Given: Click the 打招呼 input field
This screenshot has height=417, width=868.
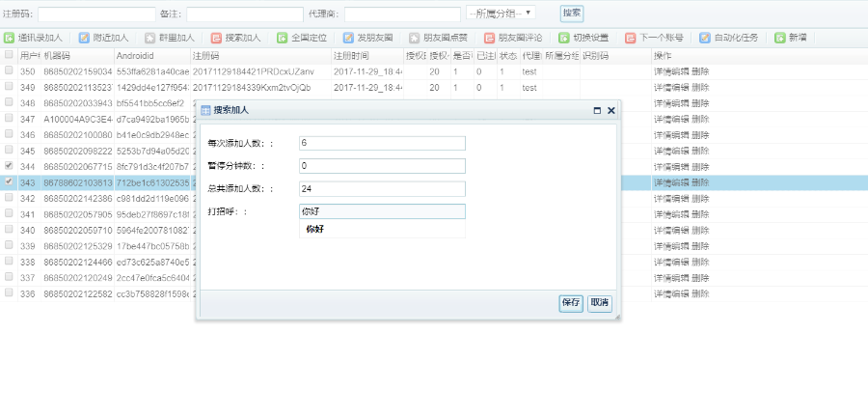Looking at the screenshot, I should click(382, 211).
